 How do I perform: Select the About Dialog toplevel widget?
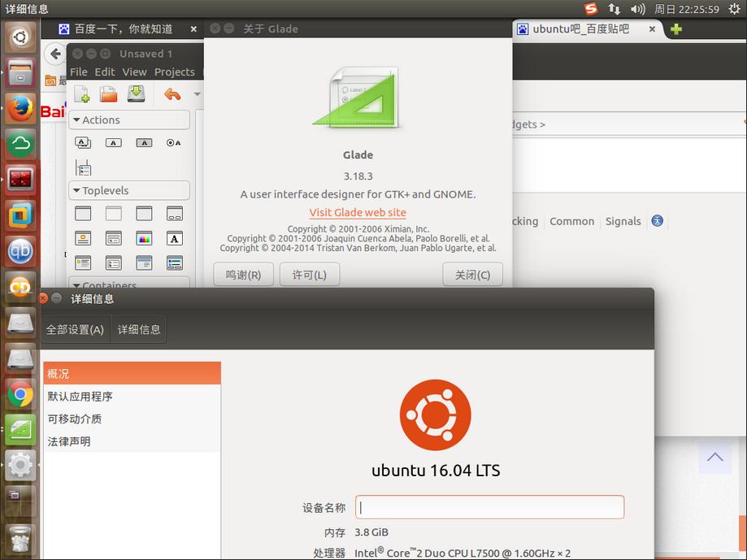(x=83, y=238)
